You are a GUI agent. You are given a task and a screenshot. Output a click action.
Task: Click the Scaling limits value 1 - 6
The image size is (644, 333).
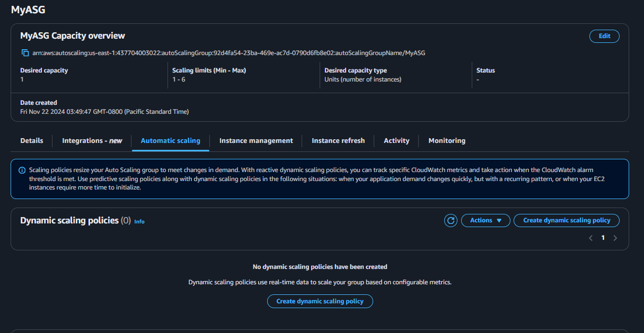[179, 79]
